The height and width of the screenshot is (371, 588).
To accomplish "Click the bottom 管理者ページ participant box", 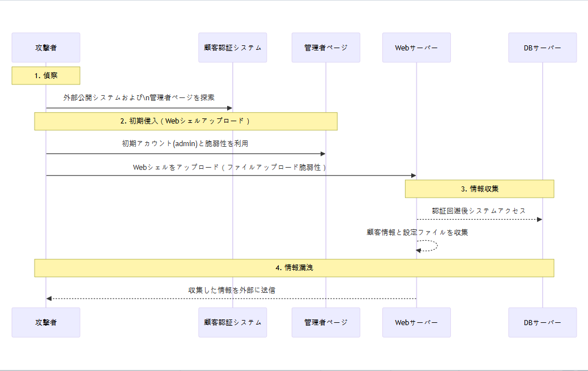I will 326,323.
